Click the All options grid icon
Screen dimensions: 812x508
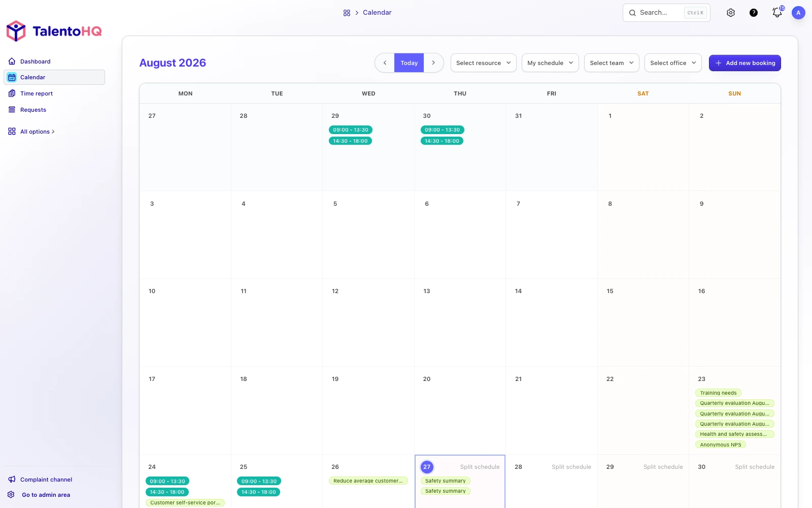click(12, 132)
